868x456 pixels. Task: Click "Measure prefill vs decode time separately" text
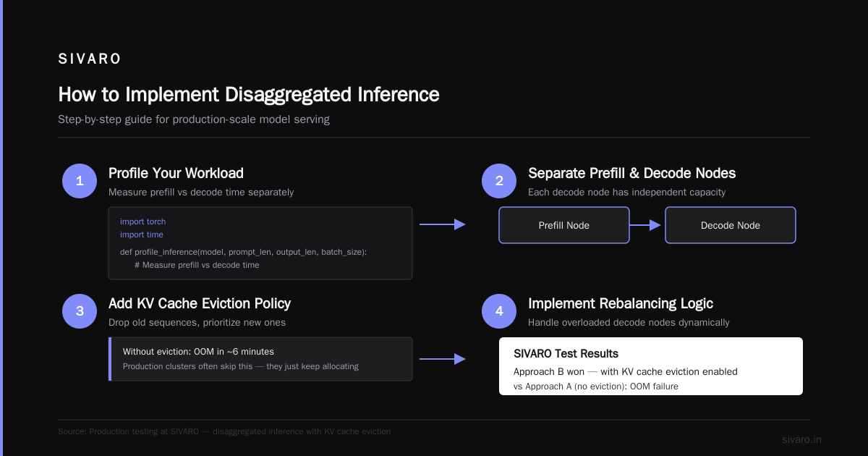click(x=201, y=193)
